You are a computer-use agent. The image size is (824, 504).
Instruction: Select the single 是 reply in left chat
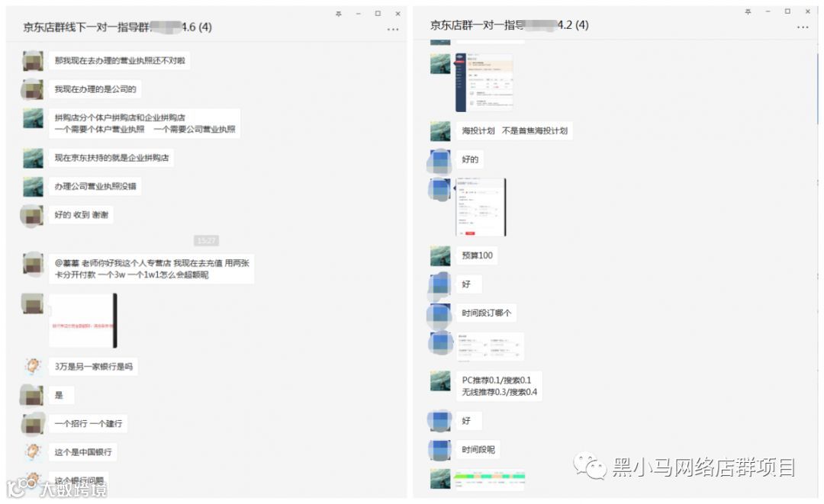(x=61, y=395)
